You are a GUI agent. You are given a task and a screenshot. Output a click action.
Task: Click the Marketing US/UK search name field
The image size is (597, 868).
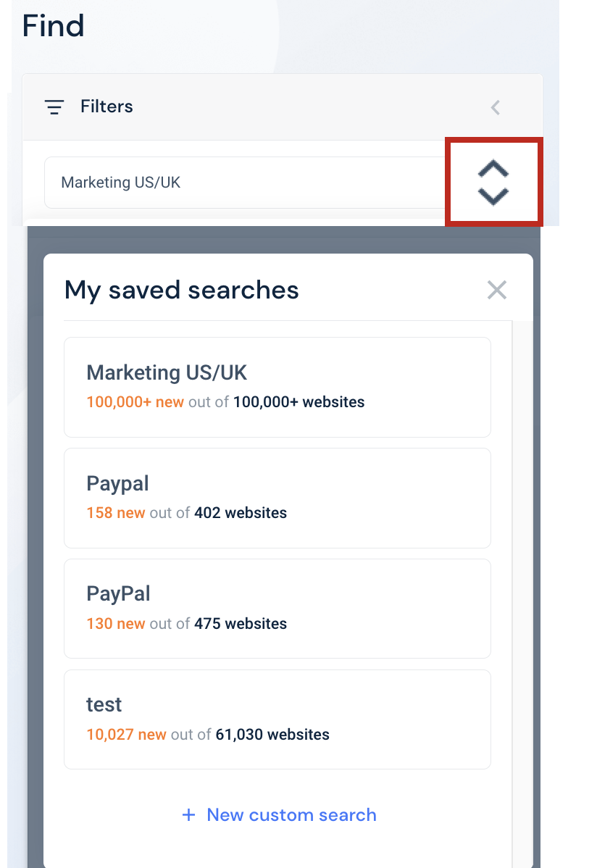pos(246,183)
